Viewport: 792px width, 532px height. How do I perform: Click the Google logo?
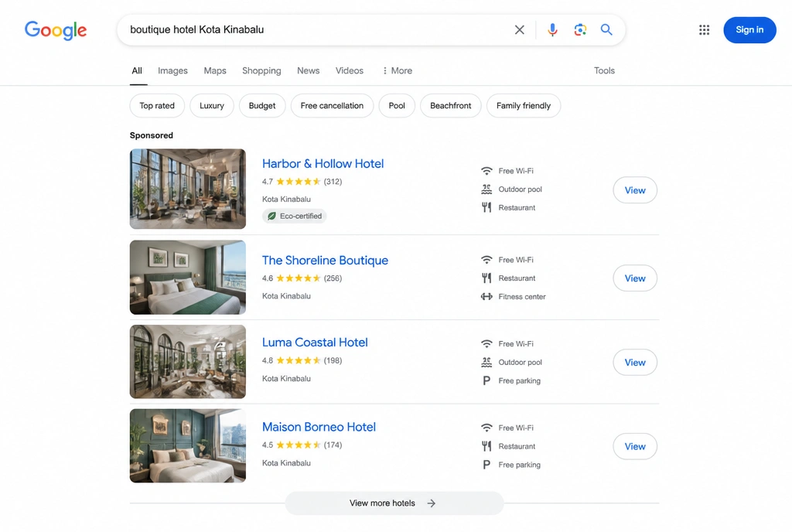point(56,30)
